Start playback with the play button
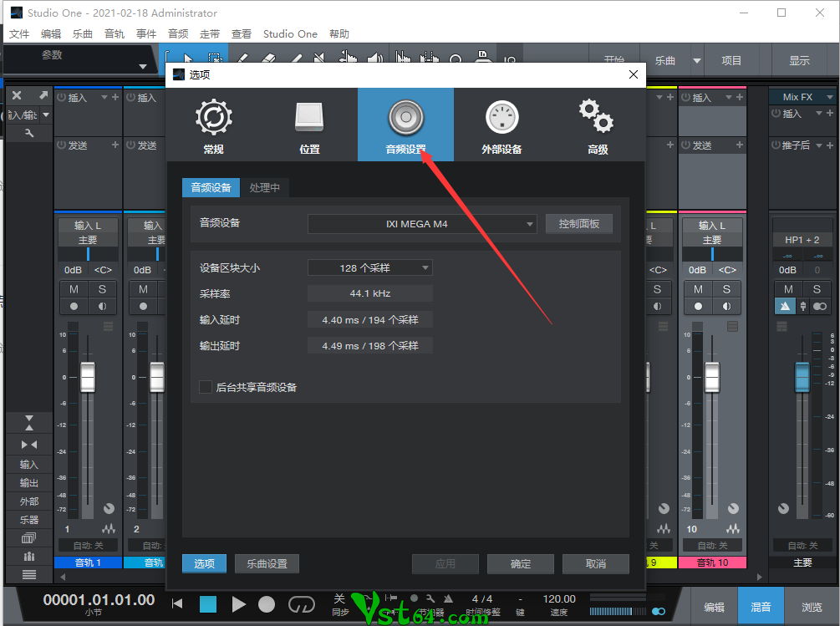This screenshot has width=840, height=626. [238, 604]
